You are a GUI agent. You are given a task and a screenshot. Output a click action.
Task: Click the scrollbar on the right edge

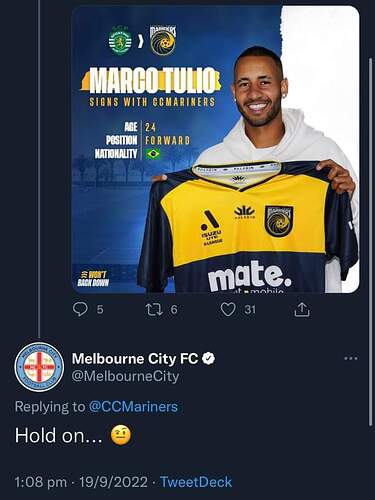pos(370,242)
